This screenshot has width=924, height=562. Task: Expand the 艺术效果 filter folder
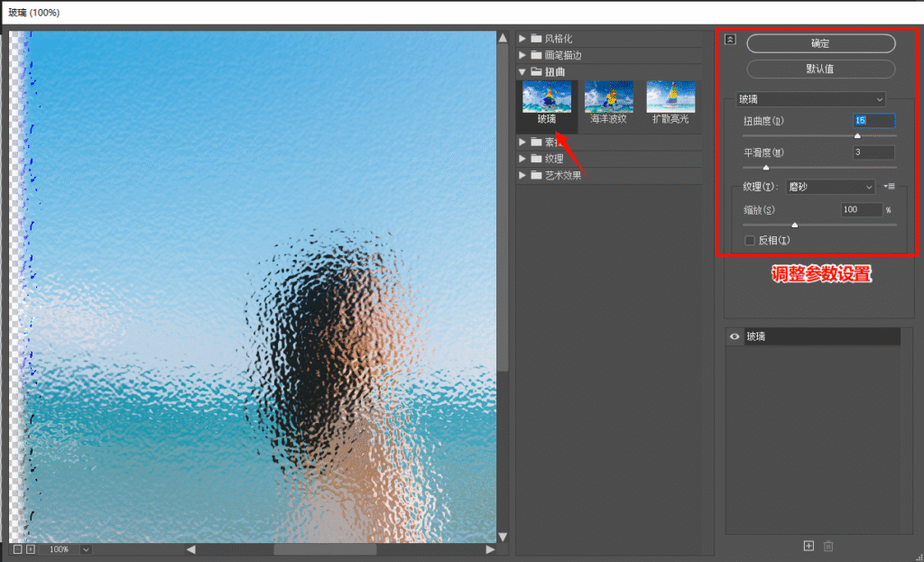click(x=523, y=175)
